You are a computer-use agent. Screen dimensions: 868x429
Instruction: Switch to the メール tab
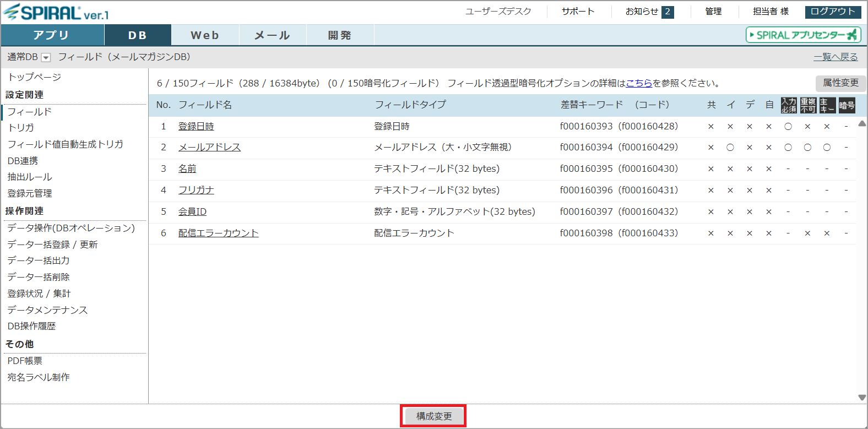273,35
